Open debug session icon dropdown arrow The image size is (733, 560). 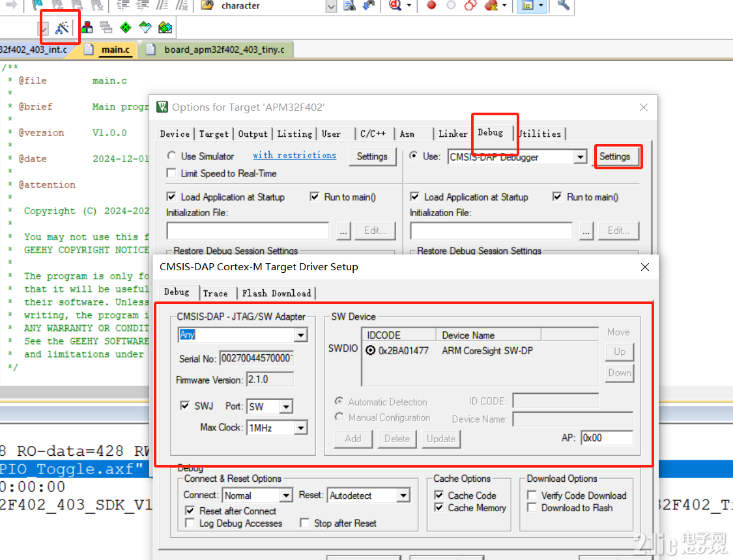point(409,6)
